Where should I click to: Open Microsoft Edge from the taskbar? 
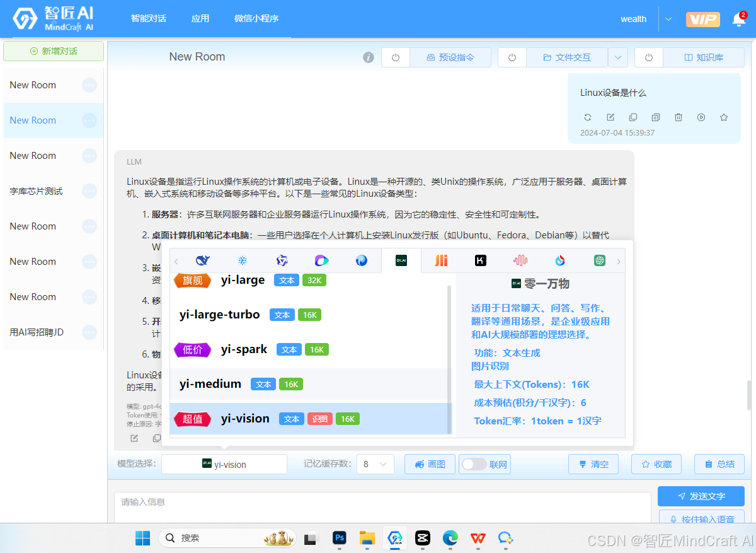(x=450, y=538)
